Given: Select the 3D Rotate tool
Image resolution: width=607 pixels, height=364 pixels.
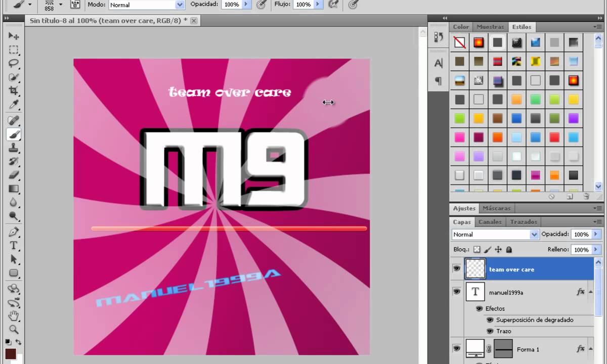Looking at the screenshot, I should pyautogui.click(x=14, y=289).
